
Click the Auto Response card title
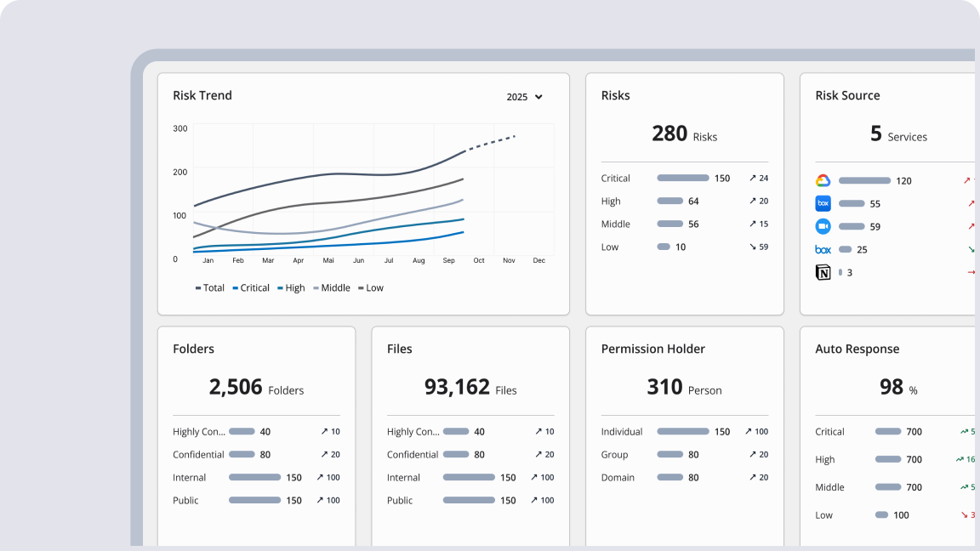[x=857, y=349]
